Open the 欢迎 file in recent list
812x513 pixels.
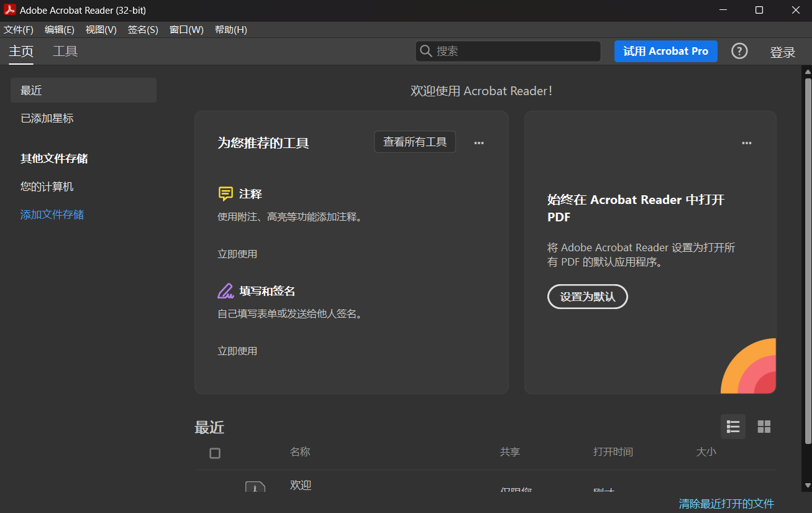coord(301,485)
